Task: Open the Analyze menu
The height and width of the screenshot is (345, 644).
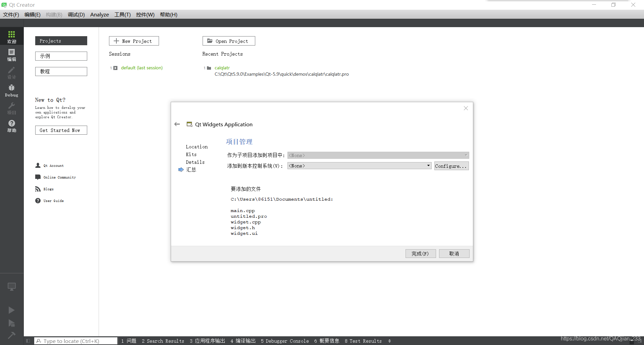Action: point(100,15)
